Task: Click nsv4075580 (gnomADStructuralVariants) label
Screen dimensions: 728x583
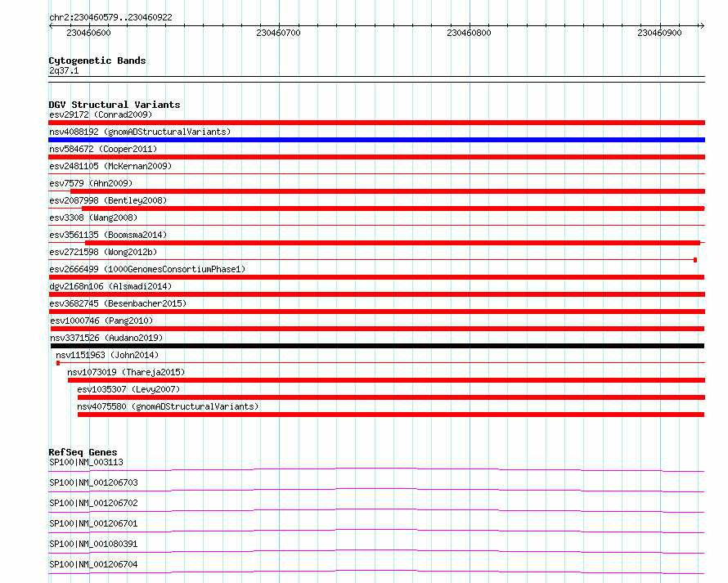Action: point(168,406)
